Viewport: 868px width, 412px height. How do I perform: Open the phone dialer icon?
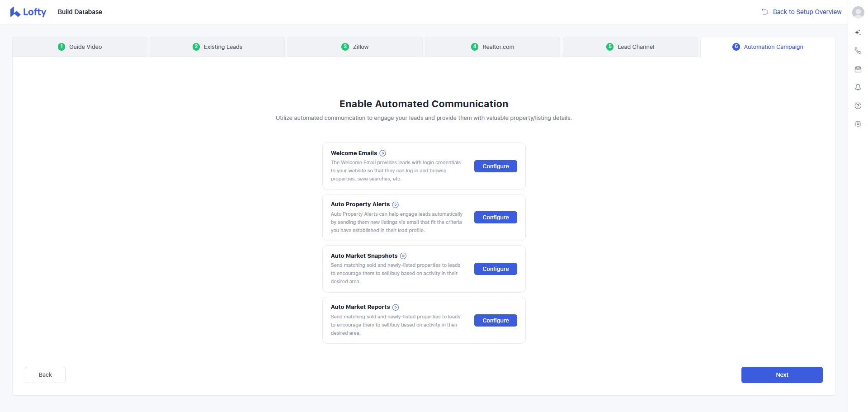pos(858,51)
